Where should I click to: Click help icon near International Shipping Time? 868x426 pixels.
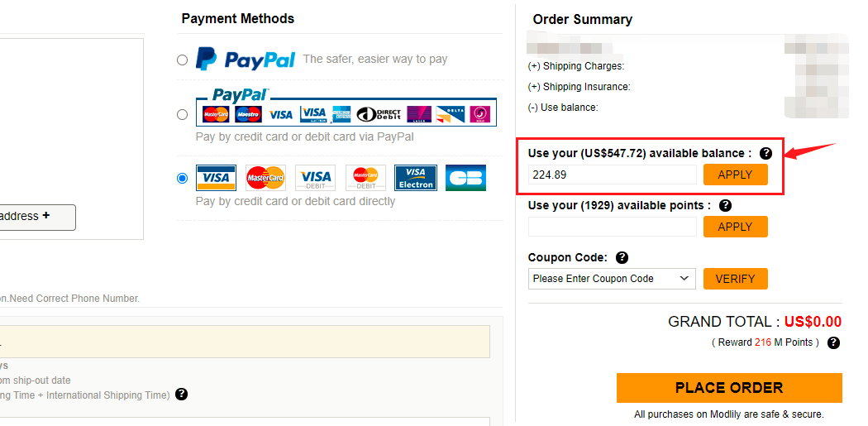[x=181, y=395]
